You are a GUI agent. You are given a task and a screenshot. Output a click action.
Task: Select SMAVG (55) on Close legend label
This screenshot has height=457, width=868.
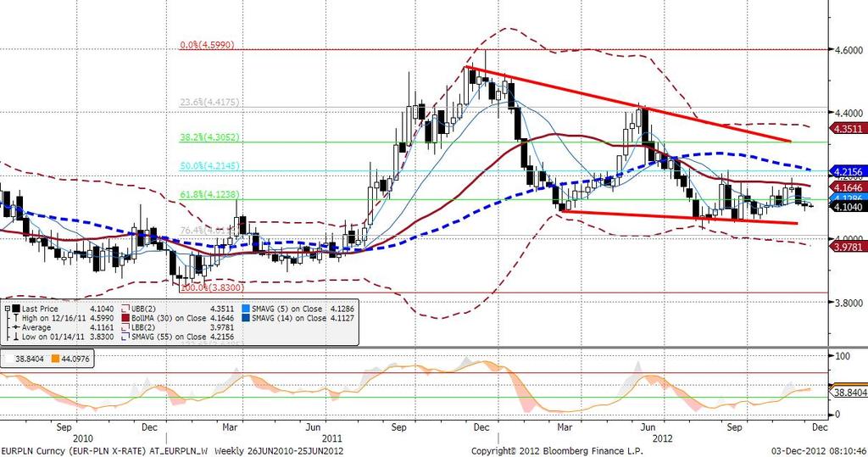tap(169, 337)
